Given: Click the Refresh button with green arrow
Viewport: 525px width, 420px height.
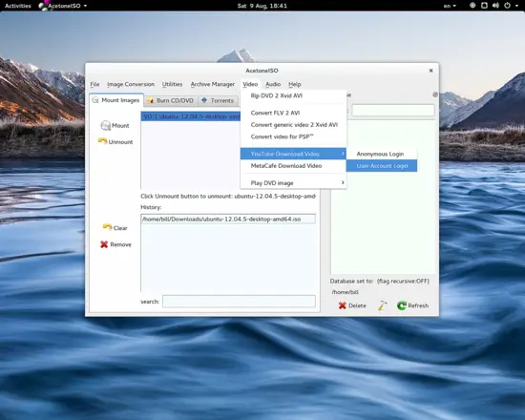Looking at the screenshot, I should click(x=412, y=305).
